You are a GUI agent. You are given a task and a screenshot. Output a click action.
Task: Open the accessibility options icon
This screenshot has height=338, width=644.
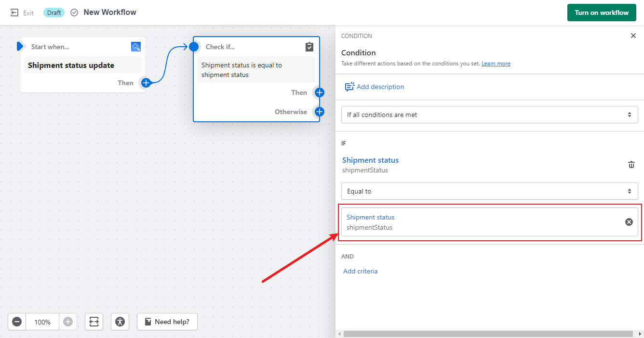120,322
